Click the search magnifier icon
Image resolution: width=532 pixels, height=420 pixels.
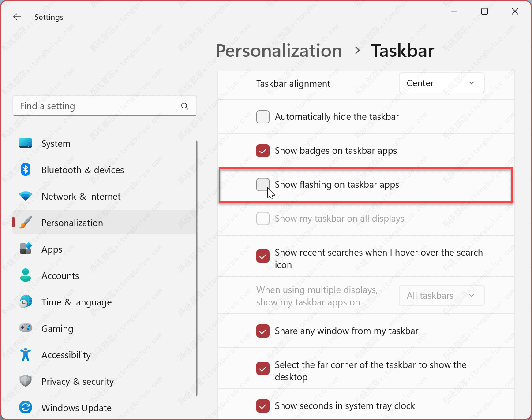(185, 106)
